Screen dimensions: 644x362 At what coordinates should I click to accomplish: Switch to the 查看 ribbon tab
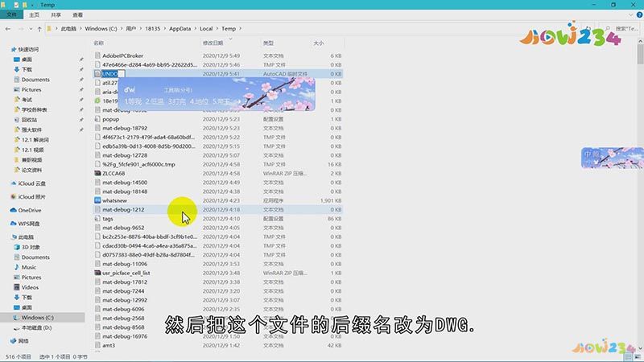[x=77, y=14]
